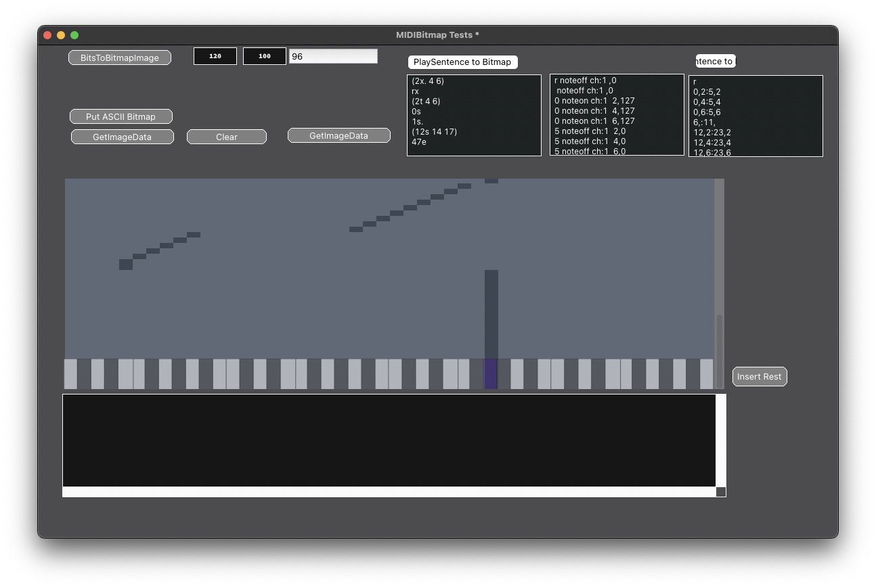The width and height of the screenshot is (876, 588).
Task: Select the number box showing 100
Action: [265, 56]
